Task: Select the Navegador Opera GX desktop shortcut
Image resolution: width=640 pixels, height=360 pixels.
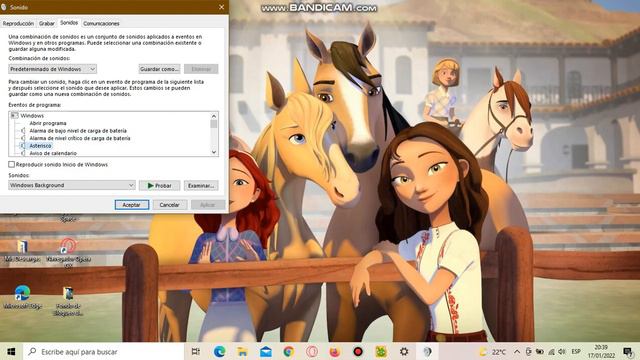Action: pyautogui.click(x=68, y=252)
